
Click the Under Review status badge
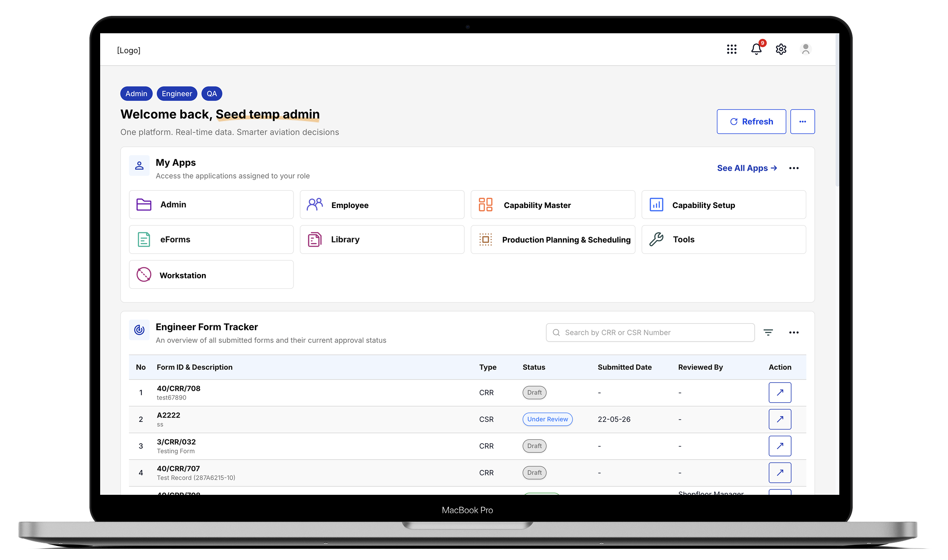pos(547,419)
